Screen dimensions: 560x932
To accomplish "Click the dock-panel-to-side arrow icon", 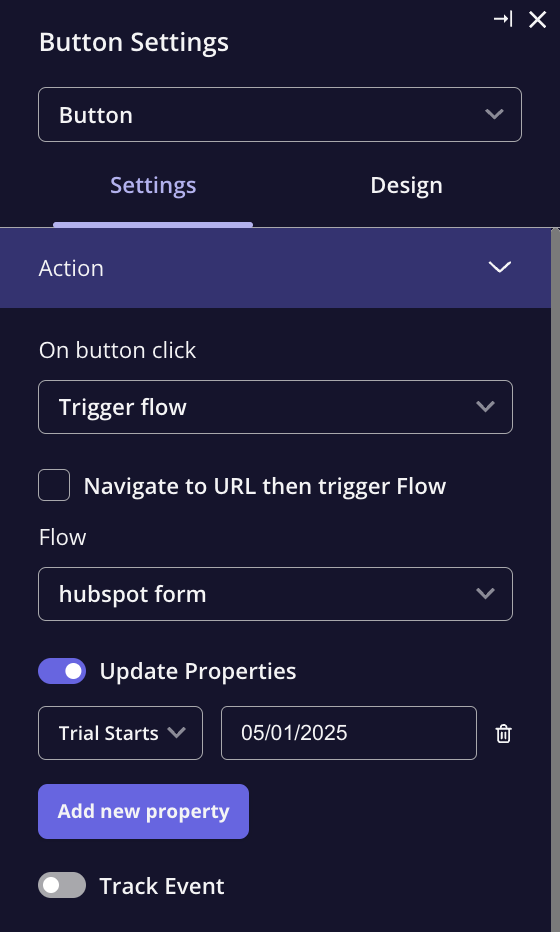I will [x=503, y=20].
